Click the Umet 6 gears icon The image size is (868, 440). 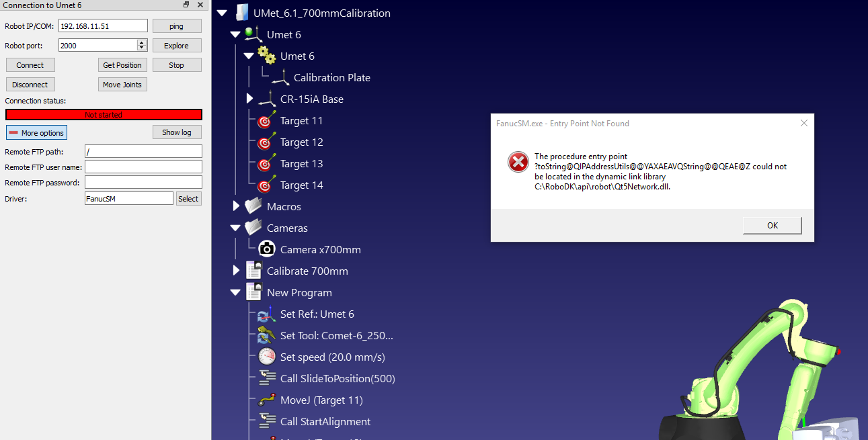click(267, 56)
